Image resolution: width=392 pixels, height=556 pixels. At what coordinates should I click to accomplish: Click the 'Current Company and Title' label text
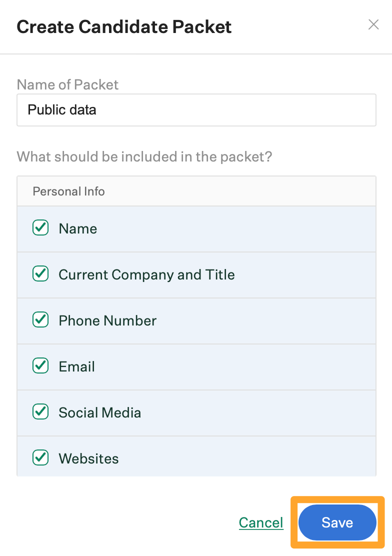coord(146,275)
